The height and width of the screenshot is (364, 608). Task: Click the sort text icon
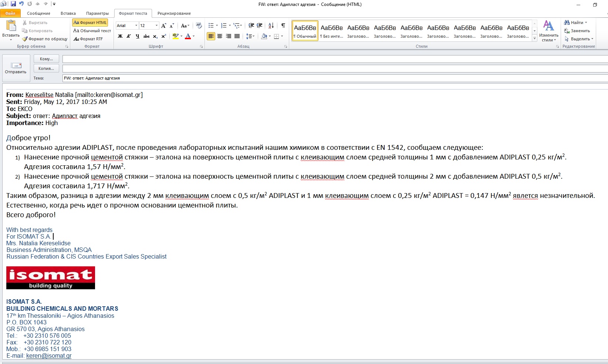tap(271, 26)
